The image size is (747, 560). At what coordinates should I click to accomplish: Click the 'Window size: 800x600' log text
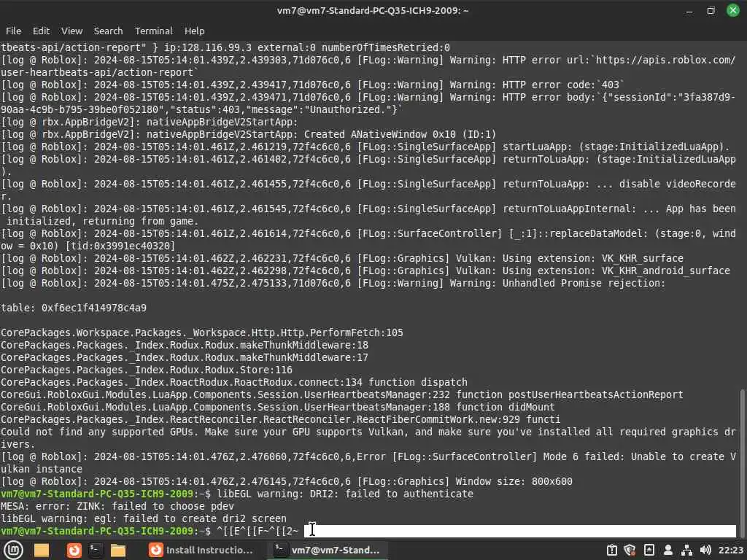click(x=514, y=481)
